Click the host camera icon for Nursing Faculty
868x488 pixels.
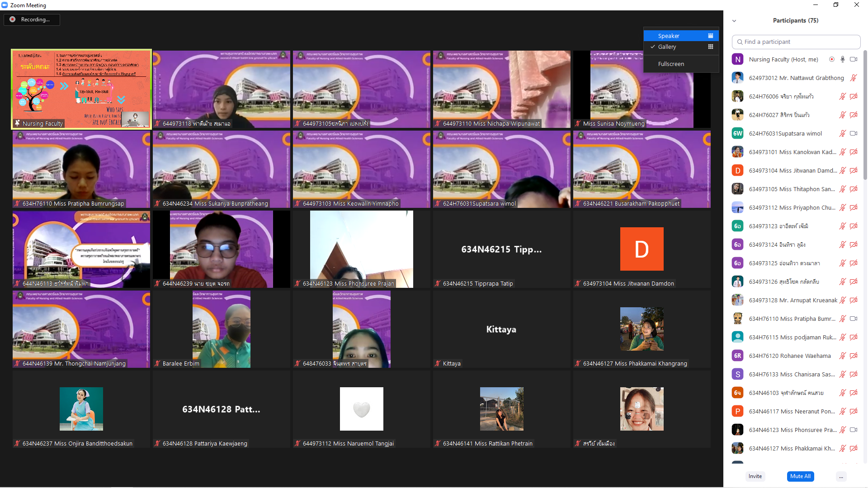click(x=854, y=59)
